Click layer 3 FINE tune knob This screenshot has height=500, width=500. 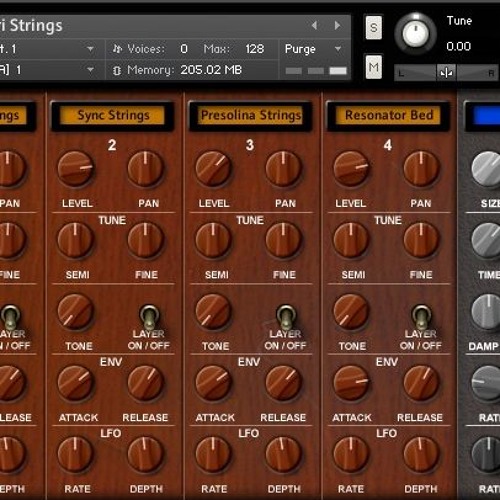[283, 240]
